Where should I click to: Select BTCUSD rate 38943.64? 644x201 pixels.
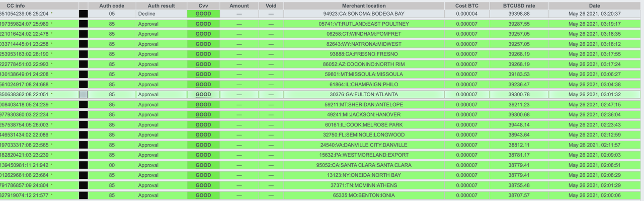tap(519, 135)
